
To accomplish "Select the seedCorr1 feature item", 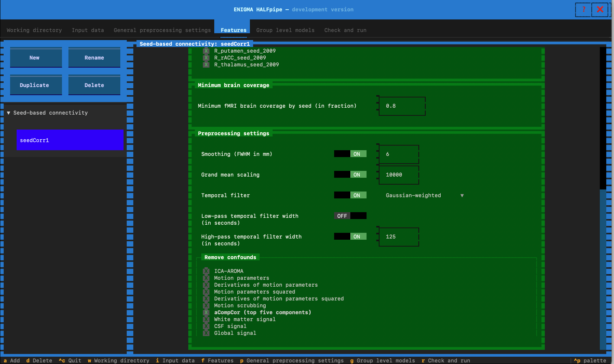I will (x=70, y=140).
